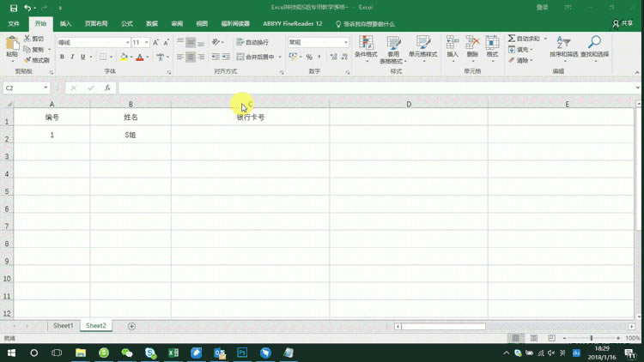Viewport: 644px width, 362px height.
Task: Toggle Bold formatting
Action: pos(62,57)
